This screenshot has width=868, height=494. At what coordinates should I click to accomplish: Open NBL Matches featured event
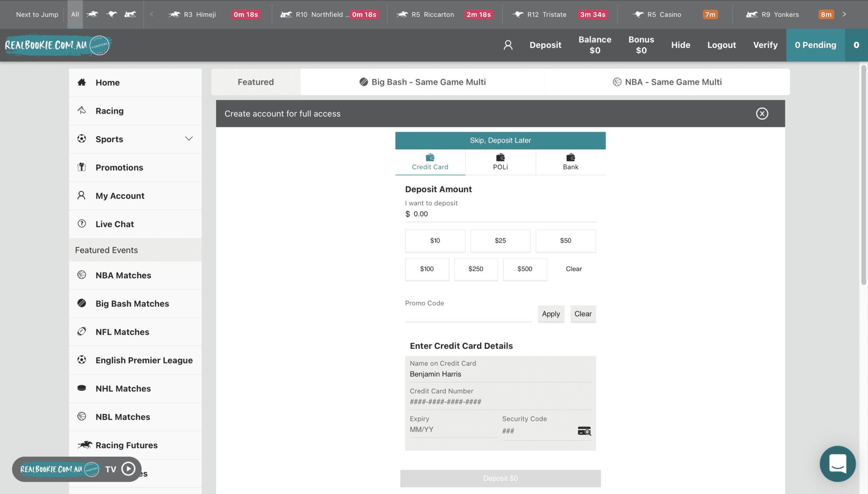point(135,417)
